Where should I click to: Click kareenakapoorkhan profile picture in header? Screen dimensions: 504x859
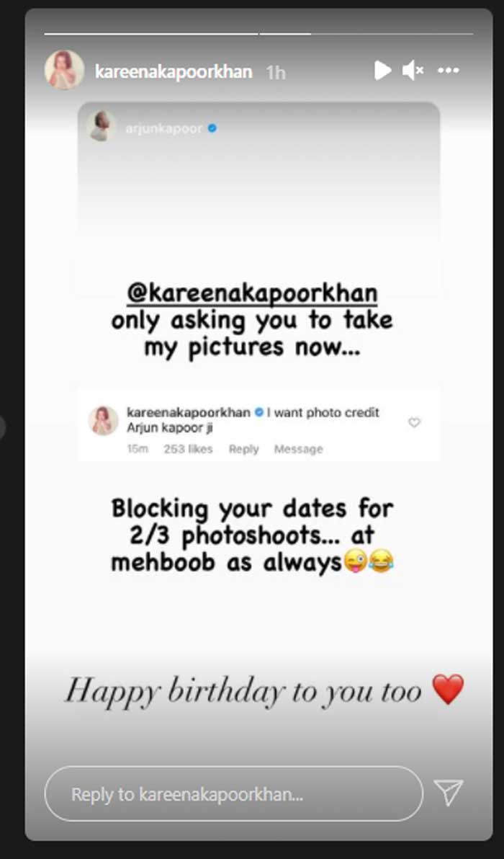pos(65,70)
